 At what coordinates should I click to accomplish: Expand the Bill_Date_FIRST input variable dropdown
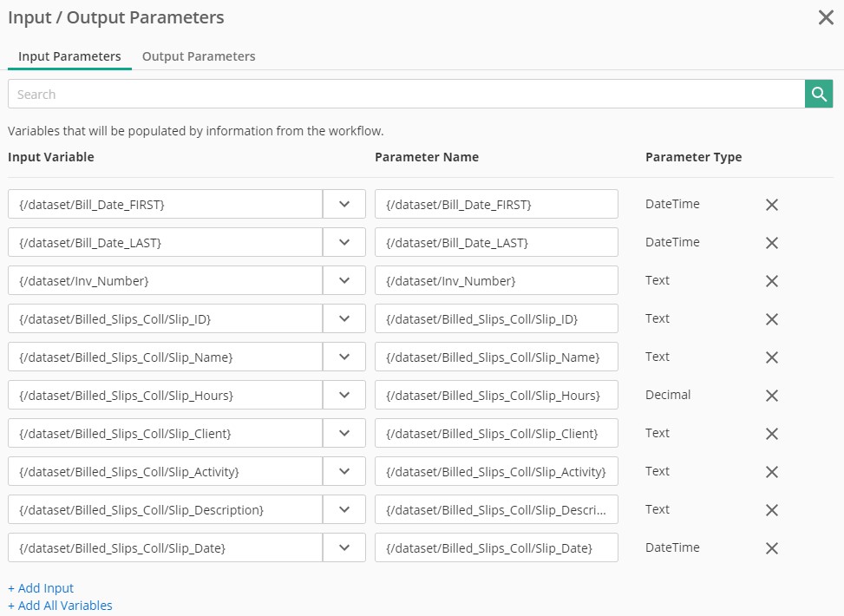point(344,204)
